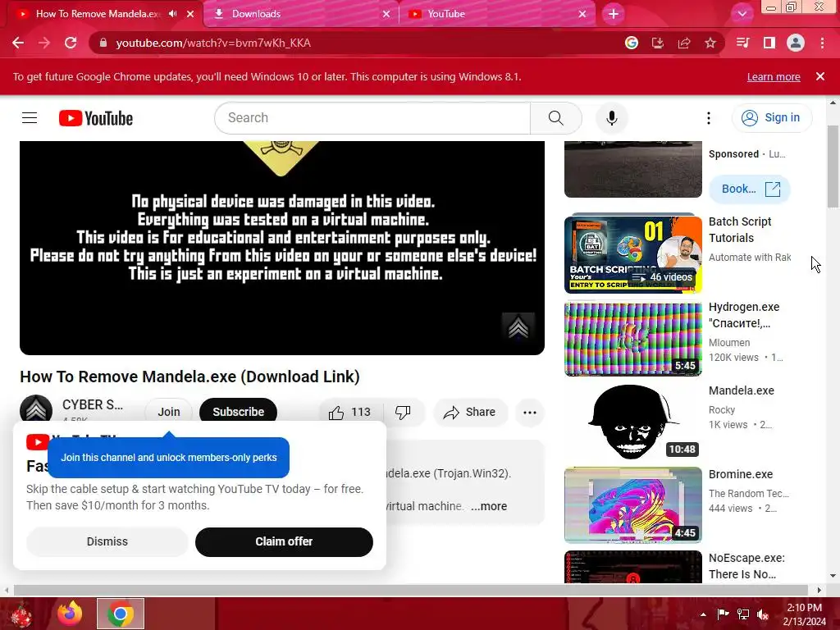
Task: Open more actions ellipsis under video
Action: pyautogui.click(x=530, y=412)
